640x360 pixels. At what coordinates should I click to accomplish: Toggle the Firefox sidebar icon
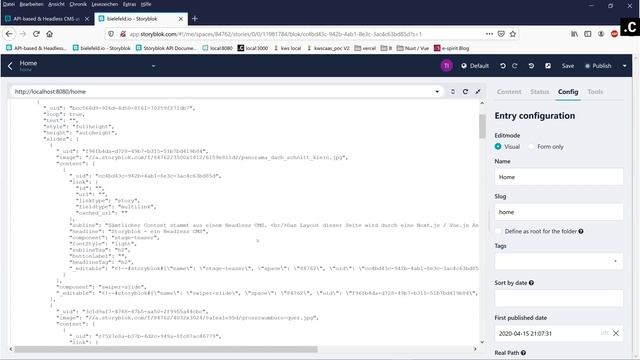588,34
